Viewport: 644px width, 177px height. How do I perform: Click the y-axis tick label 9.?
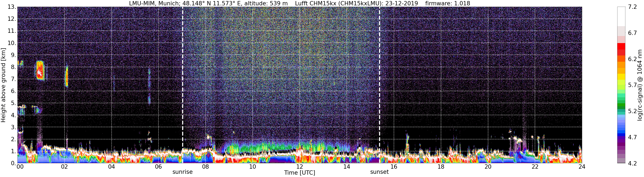point(13,55)
